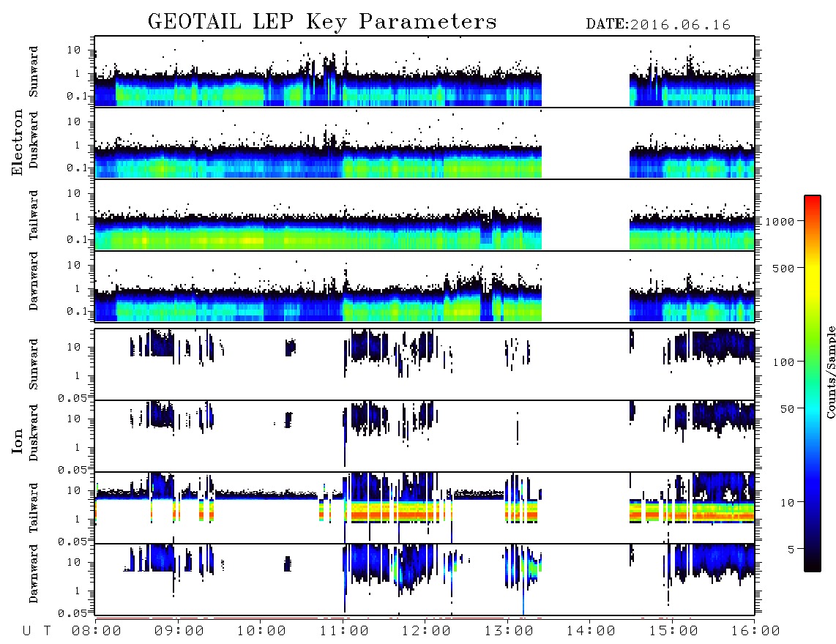Click the Ion Tailward spectrogram panel
The width and height of the screenshot is (836, 644).
pyautogui.click(x=425, y=508)
